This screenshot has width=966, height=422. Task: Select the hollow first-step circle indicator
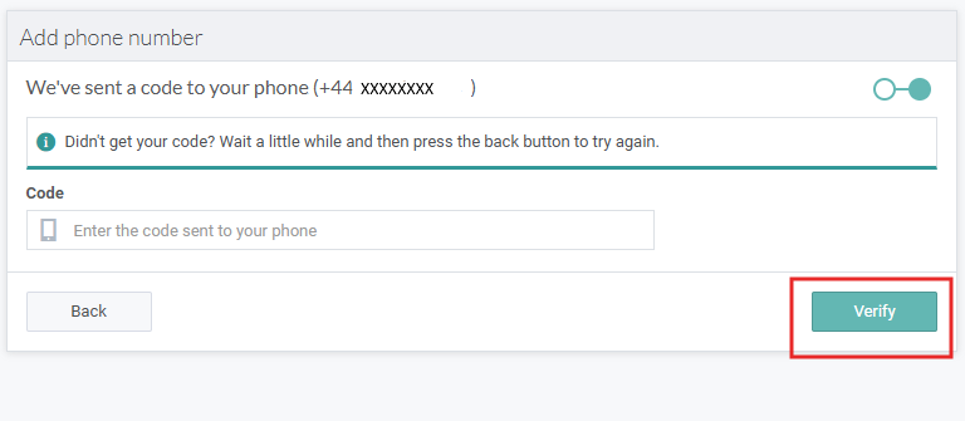click(884, 90)
